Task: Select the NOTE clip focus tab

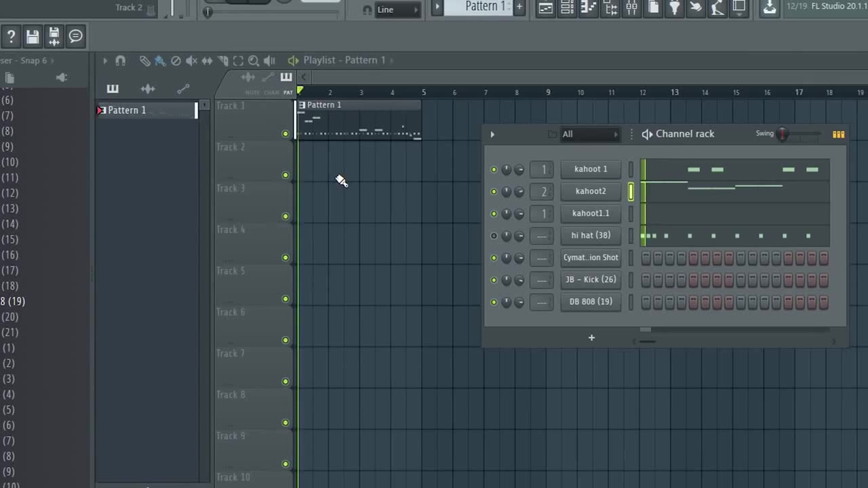Action: pyautogui.click(x=252, y=92)
